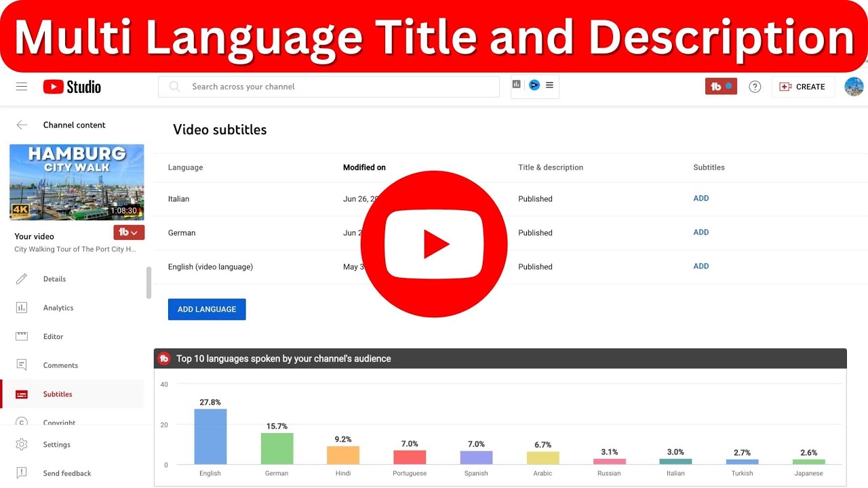Open the TubeBuddy bar chart icon
The image size is (868, 488).
pyautogui.click(x=517, y=85)
